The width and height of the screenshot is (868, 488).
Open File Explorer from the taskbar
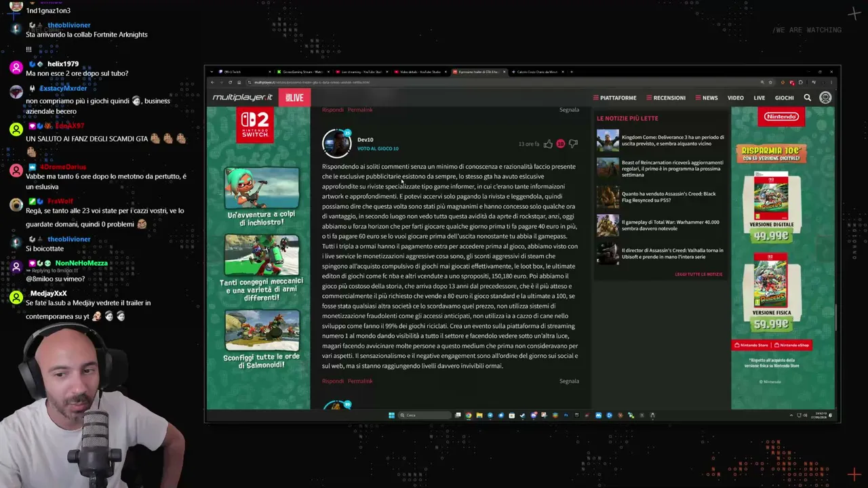tap(479, 415)
